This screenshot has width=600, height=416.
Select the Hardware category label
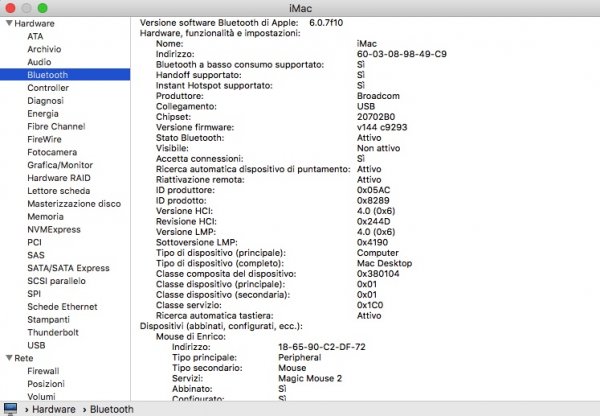tap(34, 23)
